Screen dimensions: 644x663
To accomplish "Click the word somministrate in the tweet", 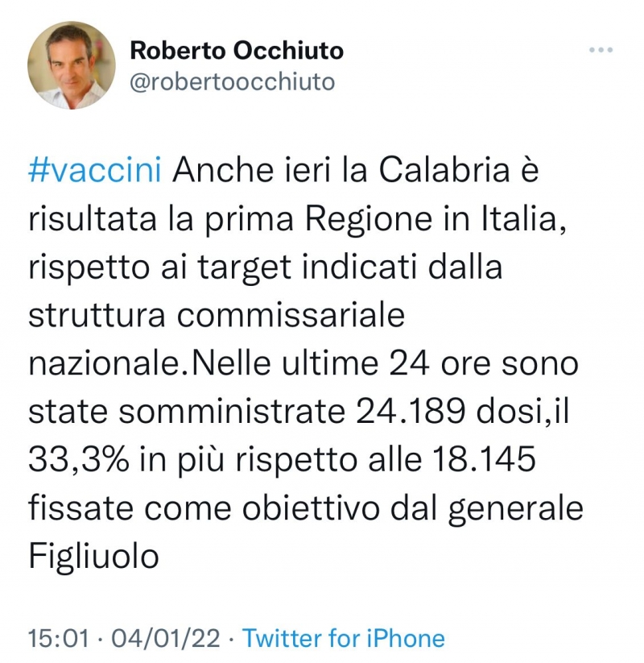I will (232, 412).
